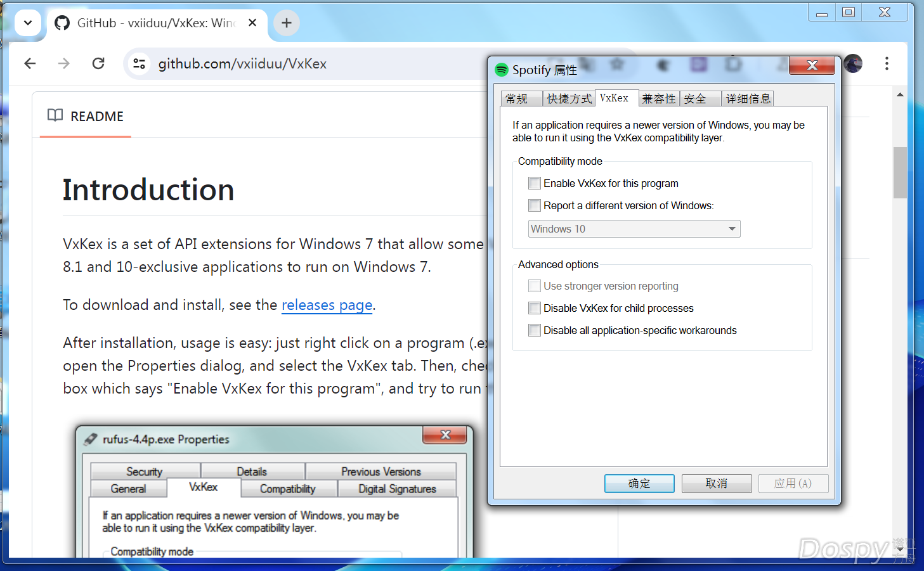Open site information icon in address bar
This screenshot has width=924, height=571.
click(x=139, y=63)
